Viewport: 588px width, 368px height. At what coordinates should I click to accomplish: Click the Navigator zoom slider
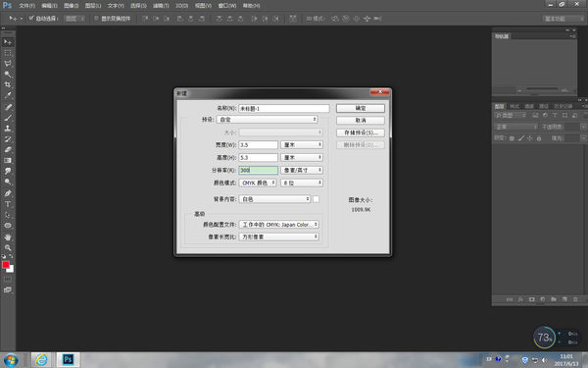542,89
